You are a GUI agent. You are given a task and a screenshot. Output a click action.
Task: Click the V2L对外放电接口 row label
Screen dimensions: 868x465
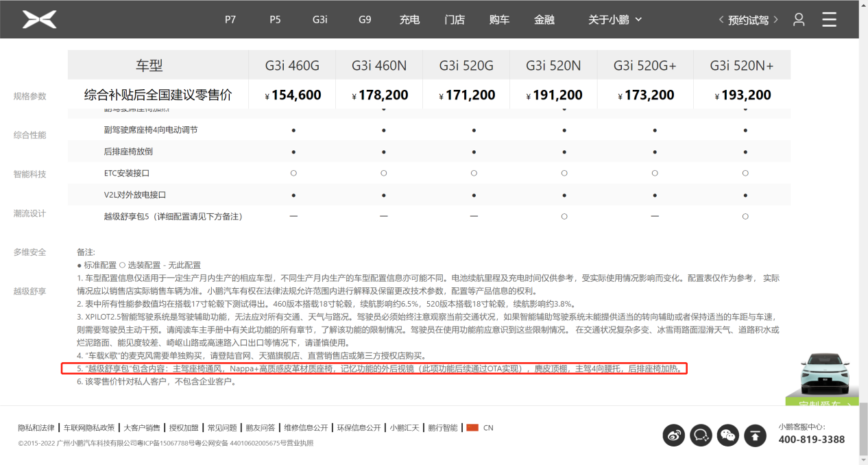tap(135, 195)
